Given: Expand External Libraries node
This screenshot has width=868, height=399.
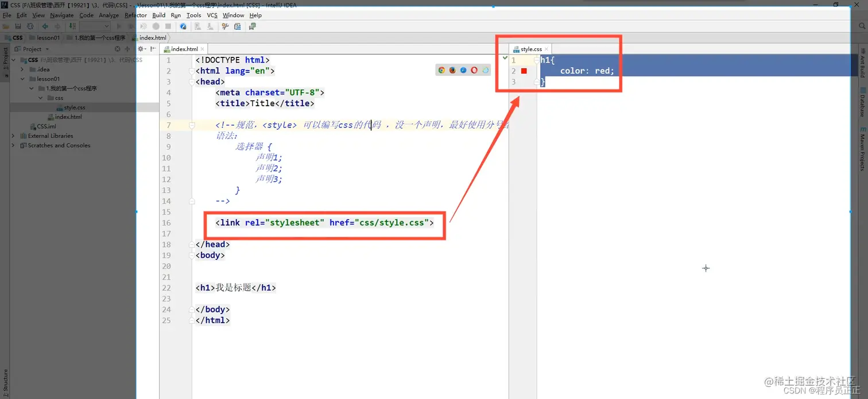Looking at the screenshot, I should tap(13, 136).
